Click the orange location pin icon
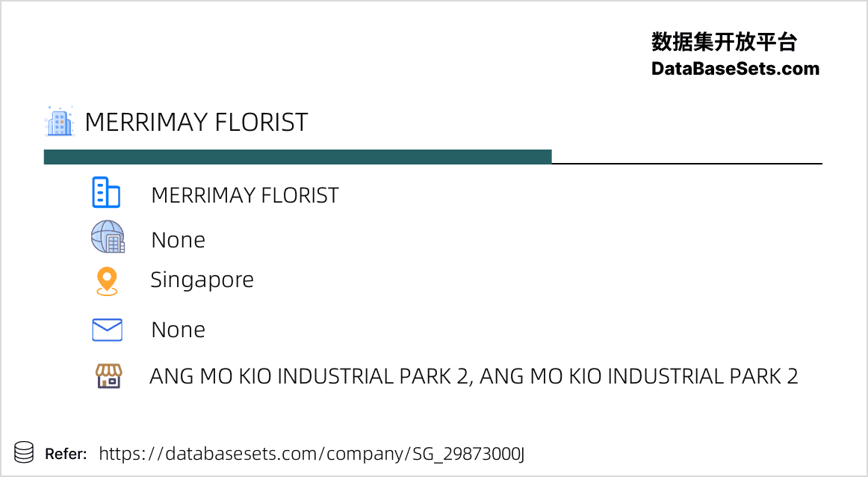This screenshot has height=477, width=868. click(x=107, y=281)
